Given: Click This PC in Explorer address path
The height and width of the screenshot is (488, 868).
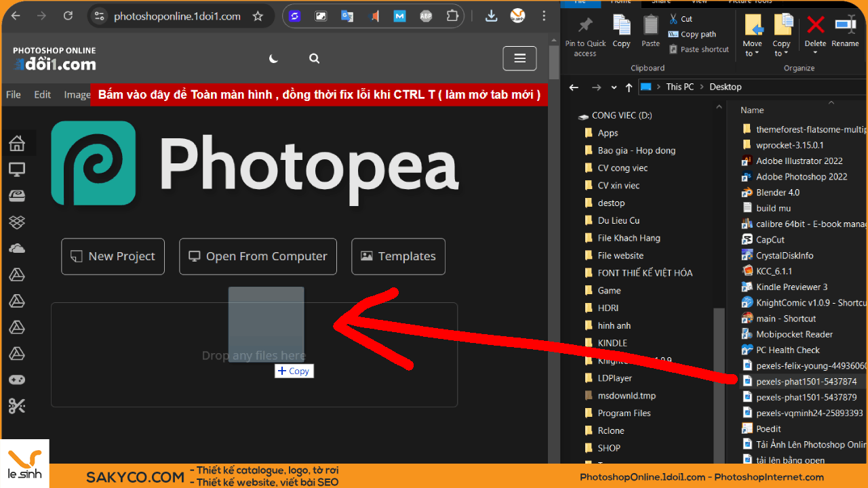Looking at the screenshot, I should point(679,87).
